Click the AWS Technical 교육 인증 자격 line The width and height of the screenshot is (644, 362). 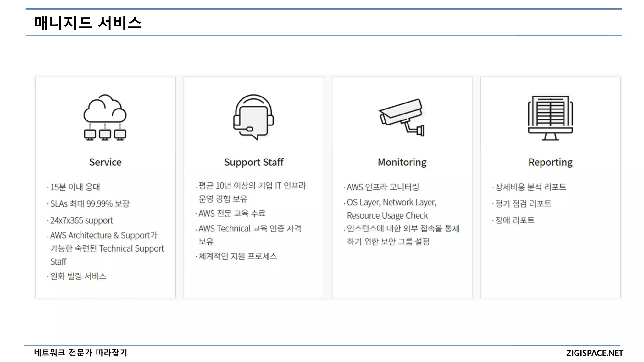point(250,229)
